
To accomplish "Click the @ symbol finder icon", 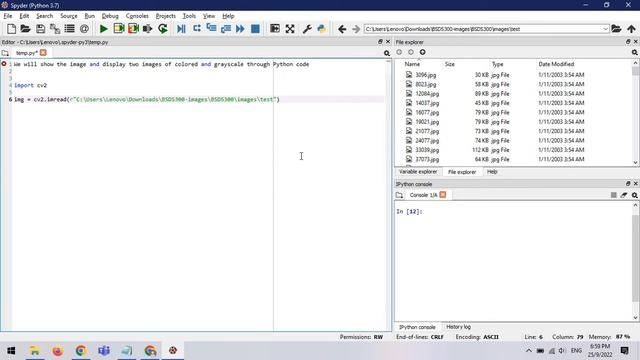I will point(84,29).
